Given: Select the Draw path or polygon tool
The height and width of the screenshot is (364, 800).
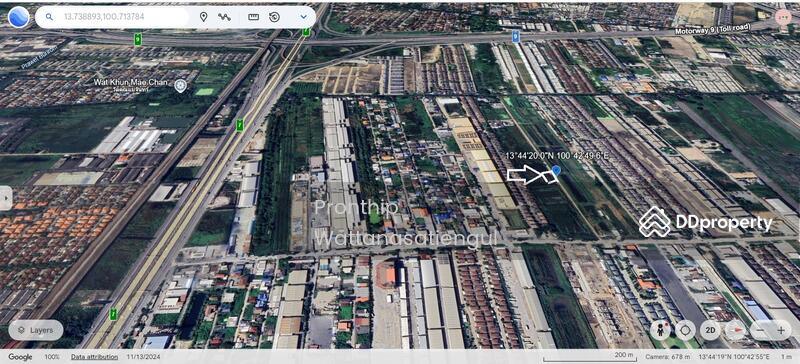Looking at the screenshot, I should (224, 17).
